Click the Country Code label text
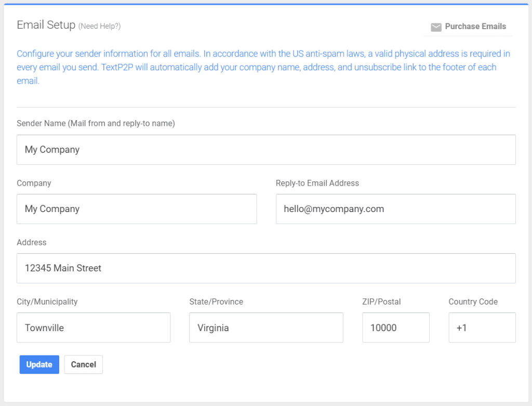The height and width of the screenshot is (406, 532). coord(473,302)
